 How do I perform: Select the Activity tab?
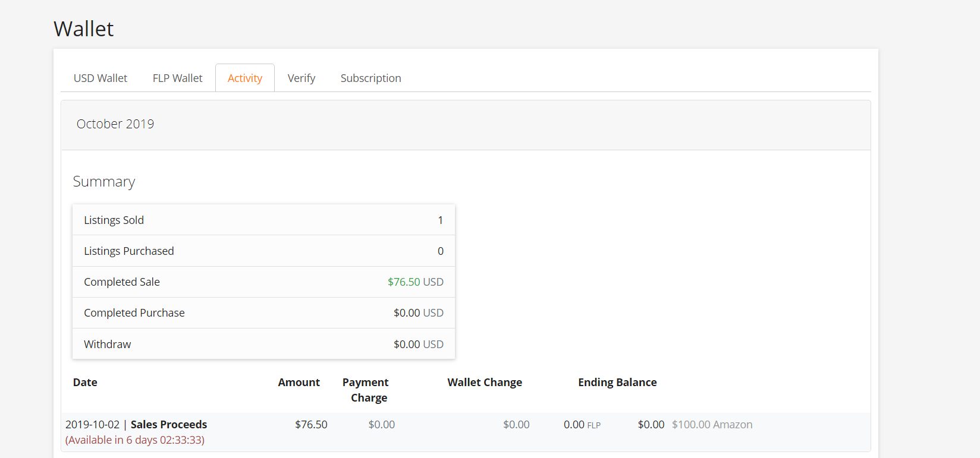click(x=245, y=78)
